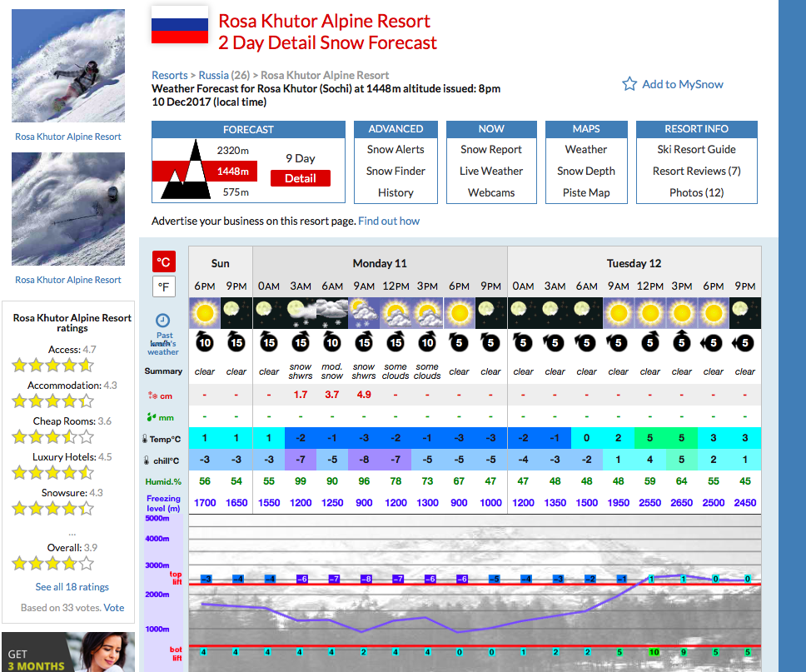Open the Ski Resort Guide
The height and width of the screenshot is (672, 806).
[697, 150]
